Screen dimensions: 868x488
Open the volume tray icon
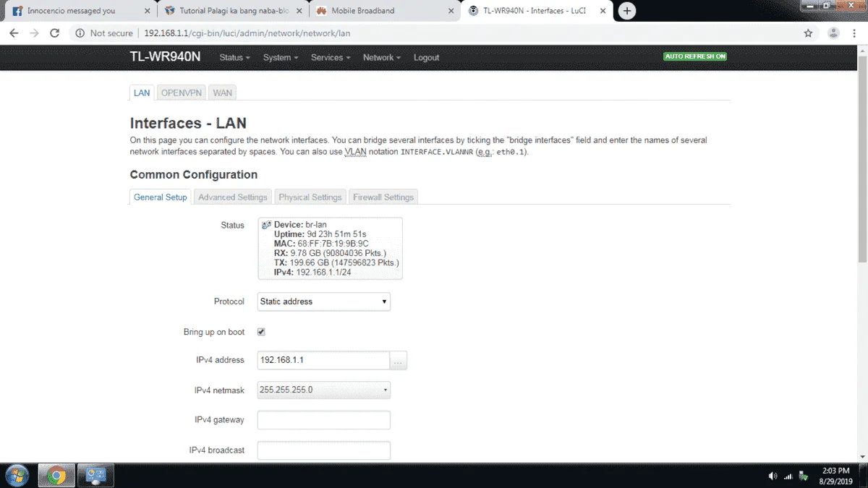click(x=773, y=476)
